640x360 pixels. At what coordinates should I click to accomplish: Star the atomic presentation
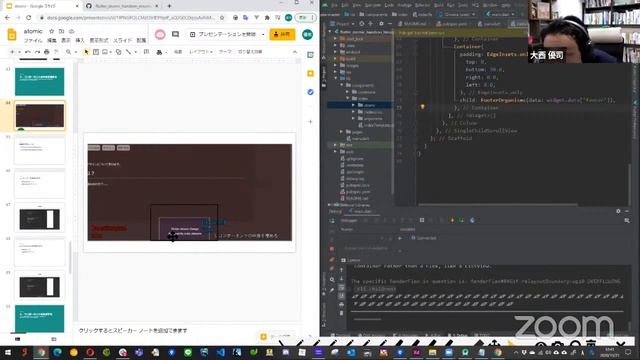point(51,31)
